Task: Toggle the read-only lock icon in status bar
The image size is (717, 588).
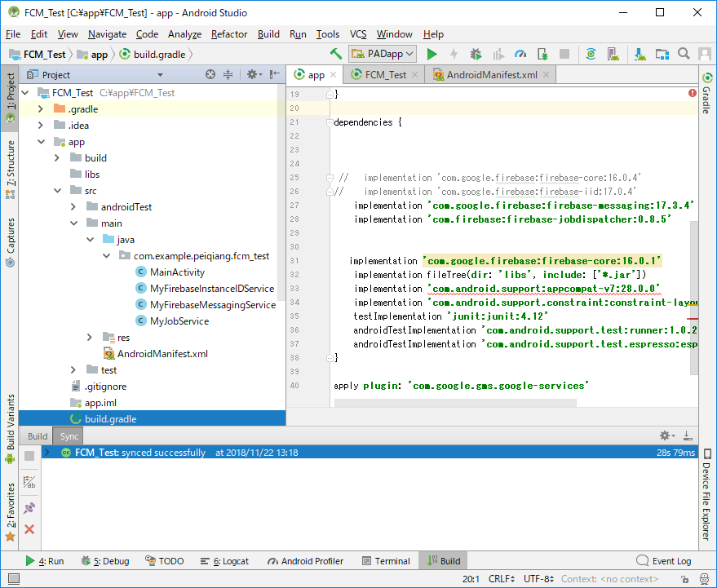Action: [684, 579]
